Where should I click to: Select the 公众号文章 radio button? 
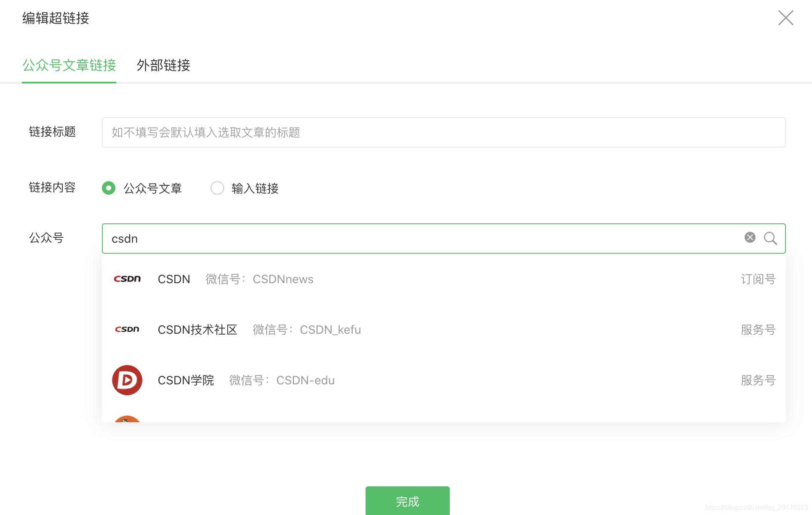(109, 188)
